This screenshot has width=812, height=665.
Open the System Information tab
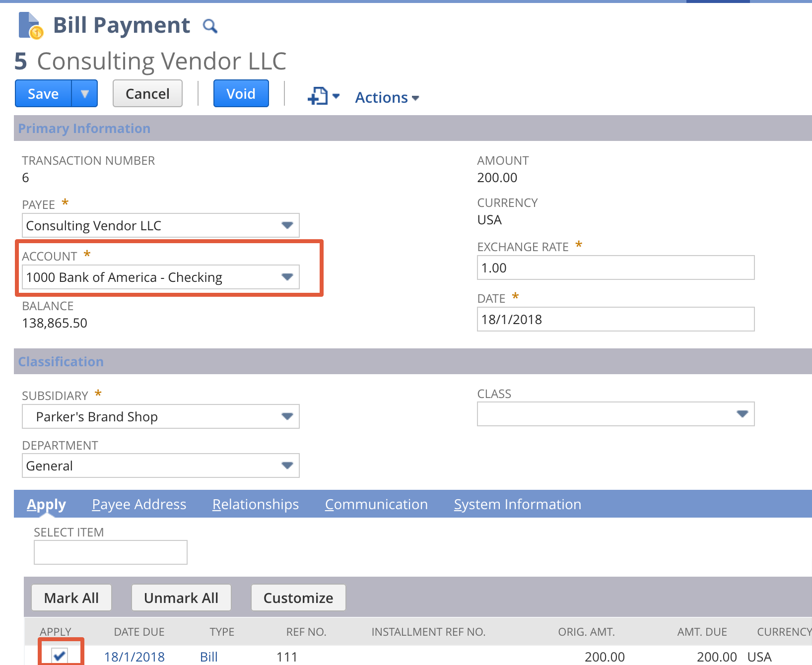tap(518, 504)
